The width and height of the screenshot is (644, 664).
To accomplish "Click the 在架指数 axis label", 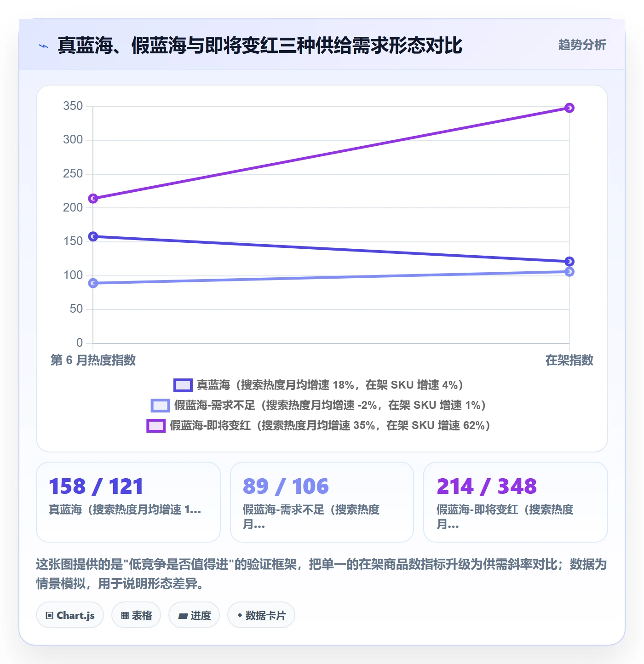I will click(x=569, y=360).
